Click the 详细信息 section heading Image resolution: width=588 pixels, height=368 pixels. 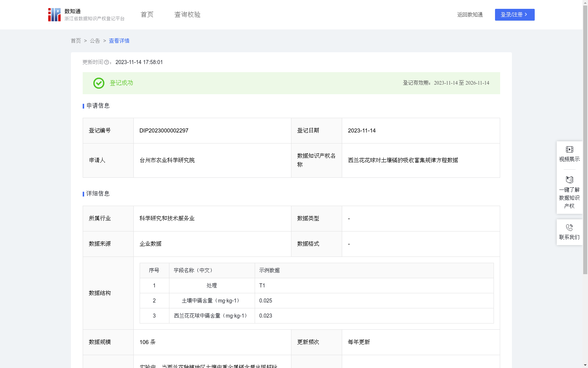pyautogui.click(x=98, y=194)
